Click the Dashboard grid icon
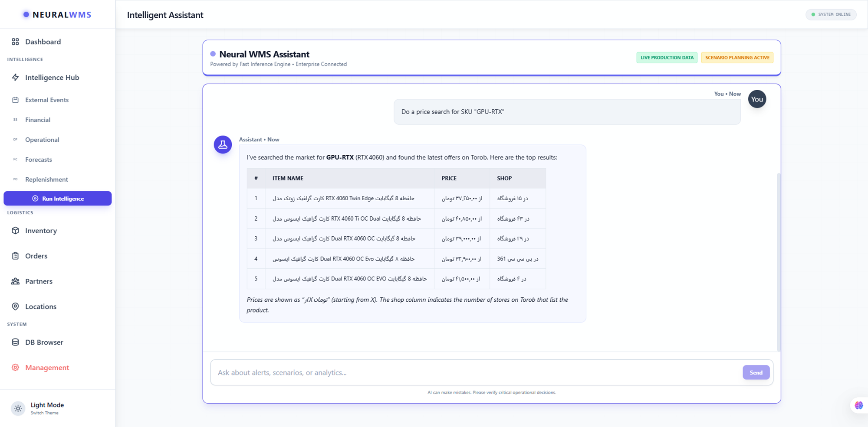 (16, 42)
